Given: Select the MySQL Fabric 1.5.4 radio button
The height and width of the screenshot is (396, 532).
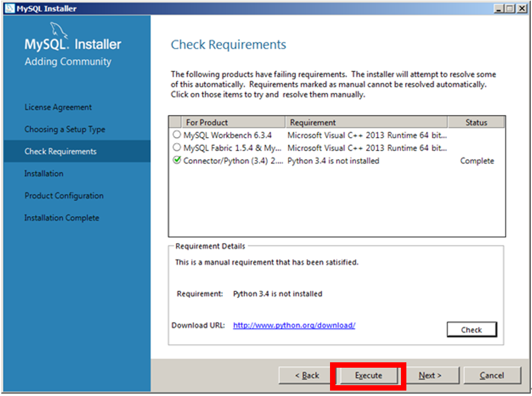Looking at the screenshot, I should [x=177, y=148].
